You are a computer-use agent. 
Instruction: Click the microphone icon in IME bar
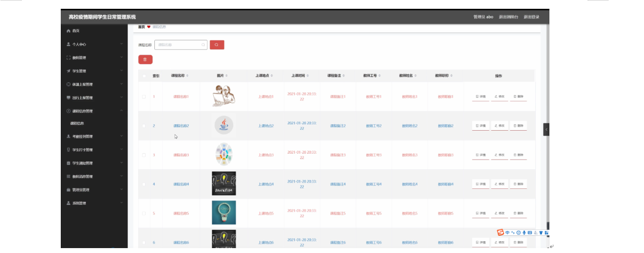click(524, 232)
